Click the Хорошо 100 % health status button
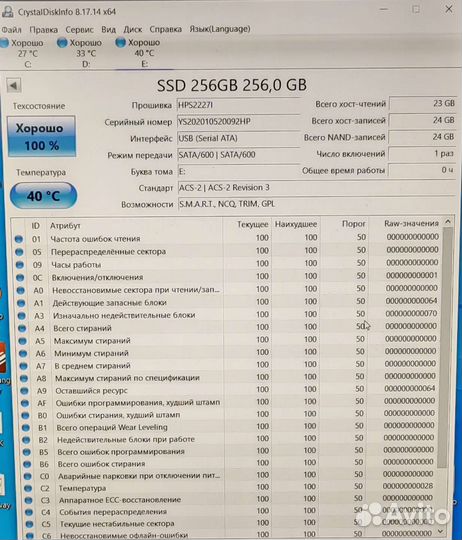Screen dimensions: 462x540 pyautogui.click(x=41, y=136)
